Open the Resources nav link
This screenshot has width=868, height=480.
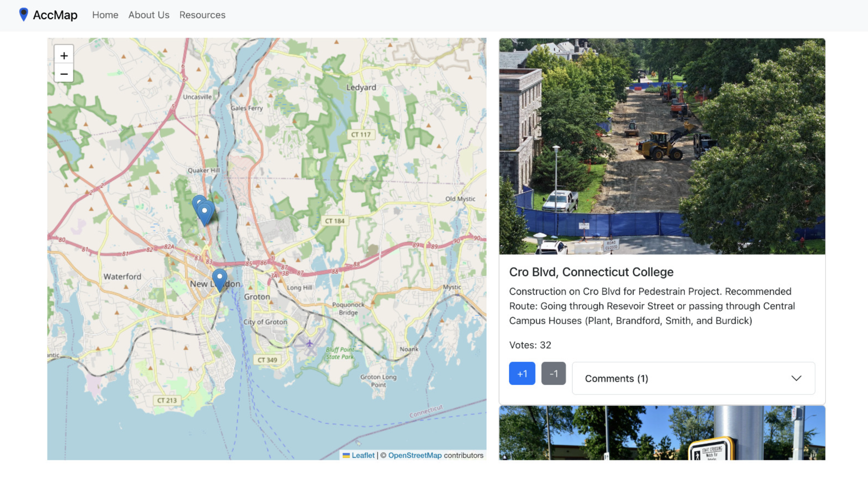pyautogui.click(x=202, y=15)
